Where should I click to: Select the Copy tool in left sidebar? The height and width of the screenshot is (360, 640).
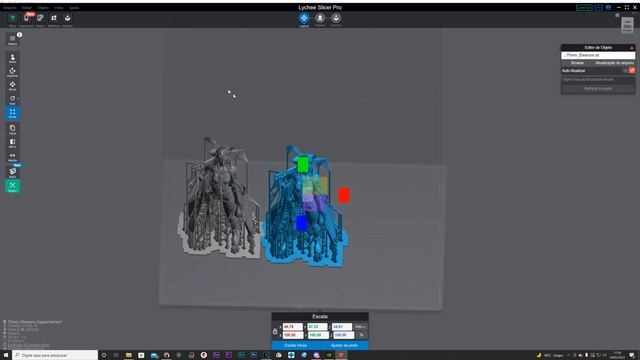(x=13, y=129)
